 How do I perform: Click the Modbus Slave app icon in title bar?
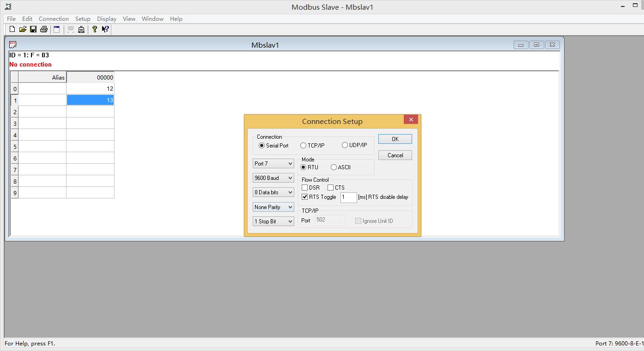7,6
